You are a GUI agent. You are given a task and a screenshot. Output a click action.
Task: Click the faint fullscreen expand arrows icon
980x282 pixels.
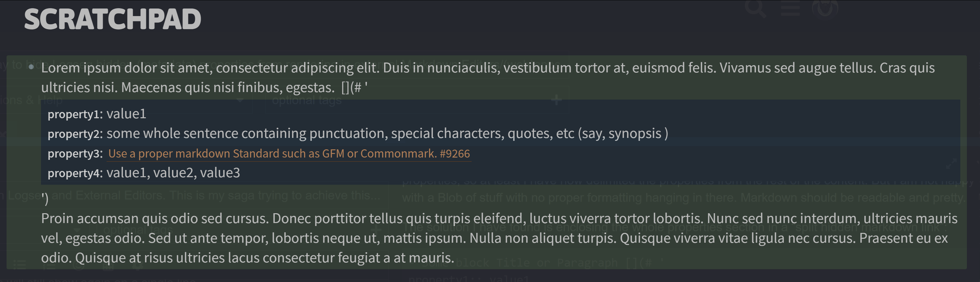point(951,164)
